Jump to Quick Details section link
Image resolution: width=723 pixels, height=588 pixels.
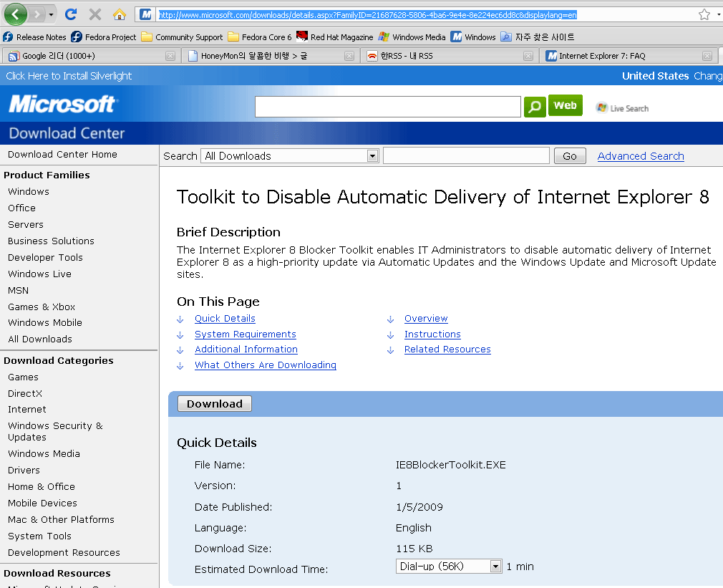click(x=225, y=319)
